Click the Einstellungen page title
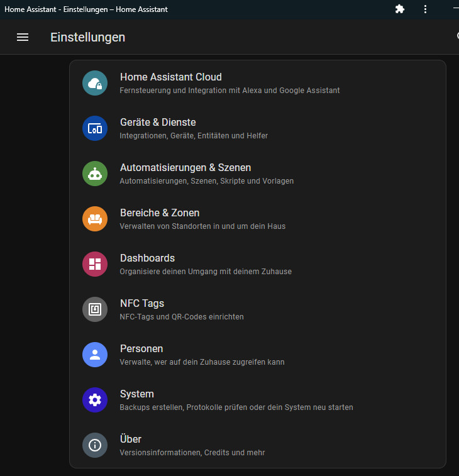 click(87, 37)
